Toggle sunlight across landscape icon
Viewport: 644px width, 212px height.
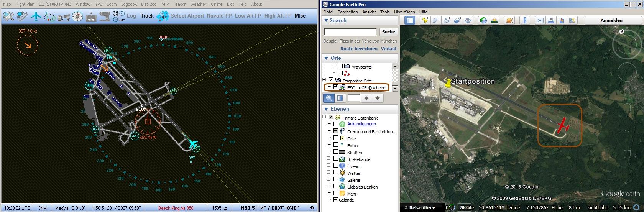coord(495,20)
